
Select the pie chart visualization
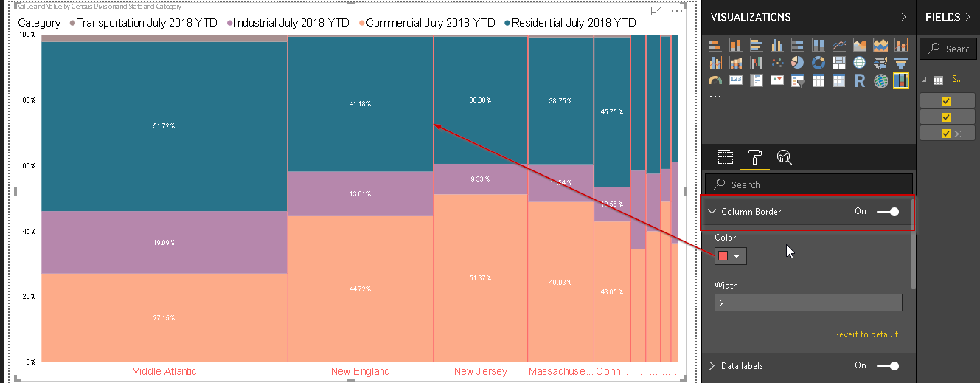click(797, 63)
